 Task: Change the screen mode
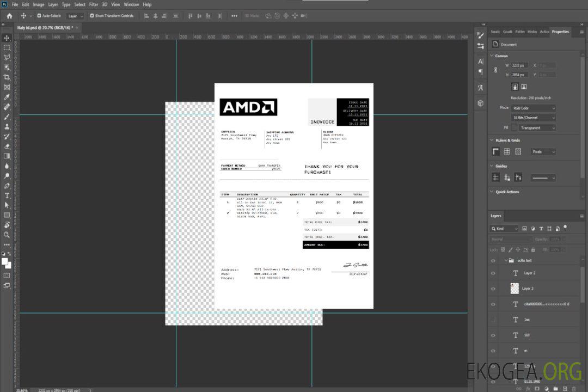7,285
